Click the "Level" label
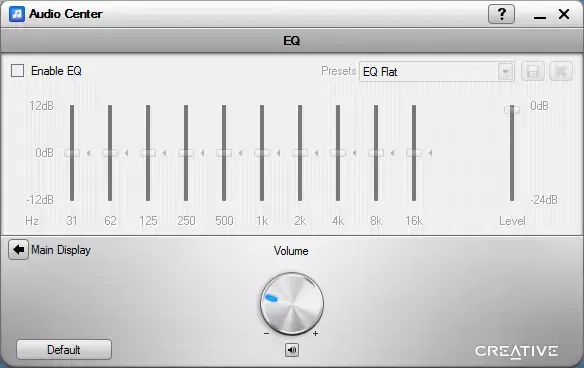 point(512,221)
